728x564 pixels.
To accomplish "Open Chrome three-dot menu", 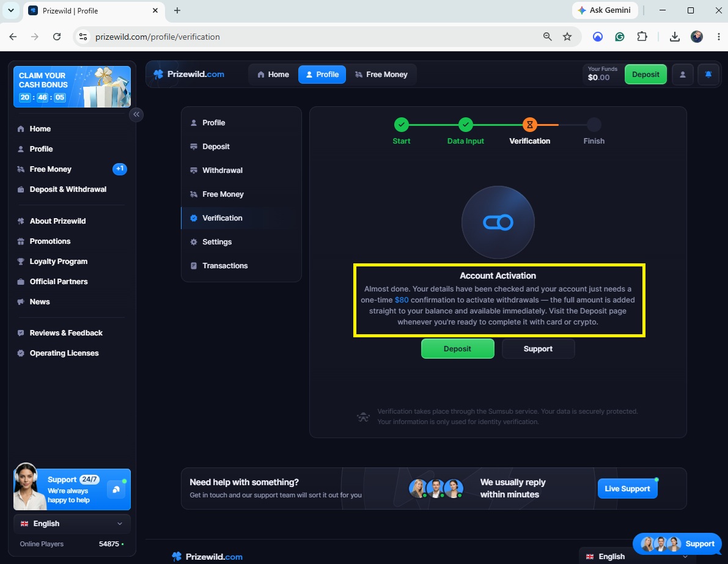I will [718, 37].
